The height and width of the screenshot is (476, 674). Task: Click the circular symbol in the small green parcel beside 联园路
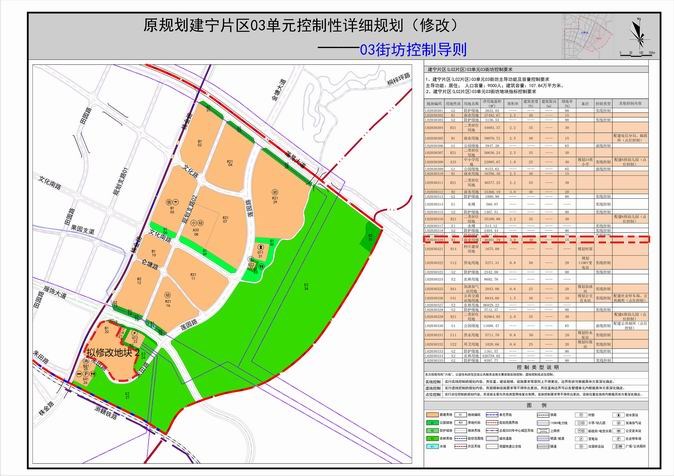click(x=260, y=247)
